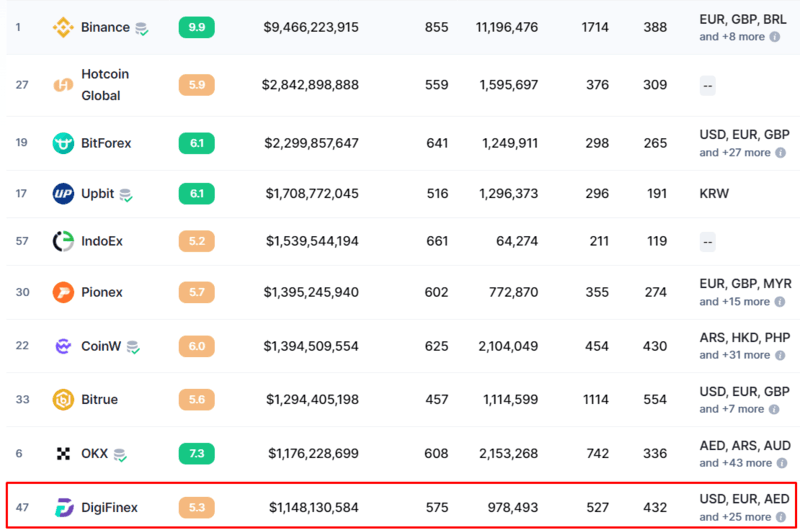Click OKX weekly visits 2,153,268
800x530 pixels.
tap(508, 453)
